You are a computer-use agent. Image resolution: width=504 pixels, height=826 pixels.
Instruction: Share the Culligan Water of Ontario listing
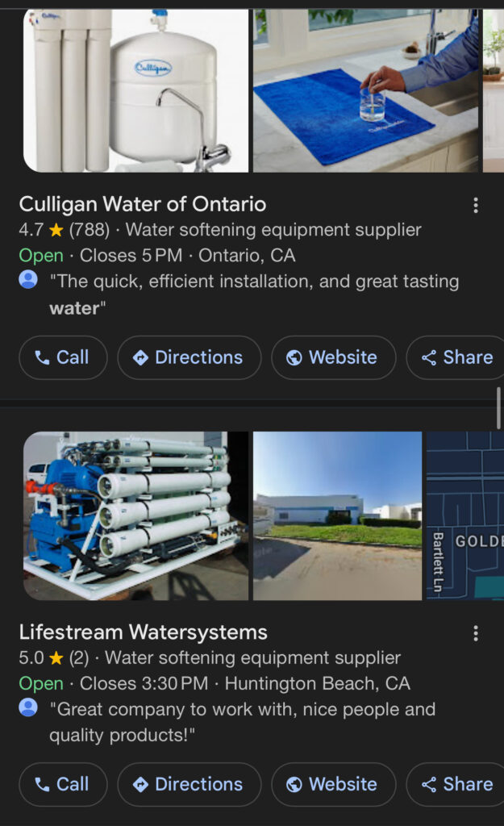[457, 357]
